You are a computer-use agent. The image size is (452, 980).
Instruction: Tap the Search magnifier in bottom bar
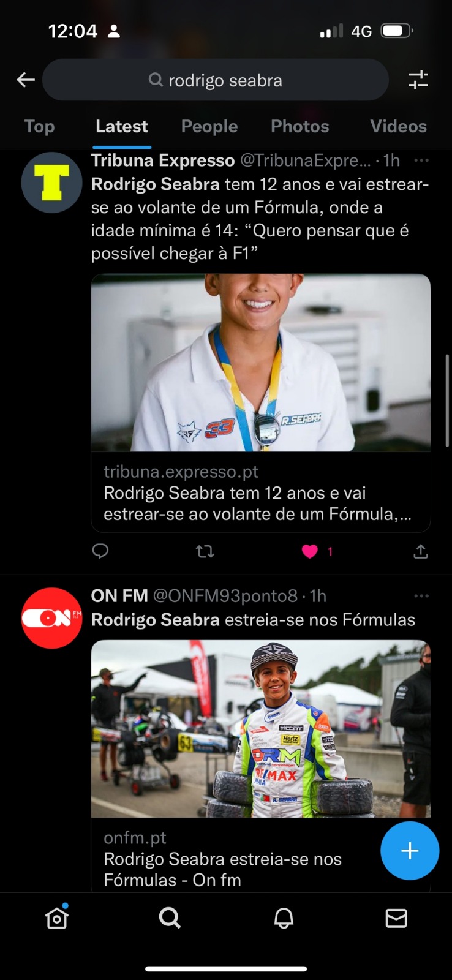[170, 918]
